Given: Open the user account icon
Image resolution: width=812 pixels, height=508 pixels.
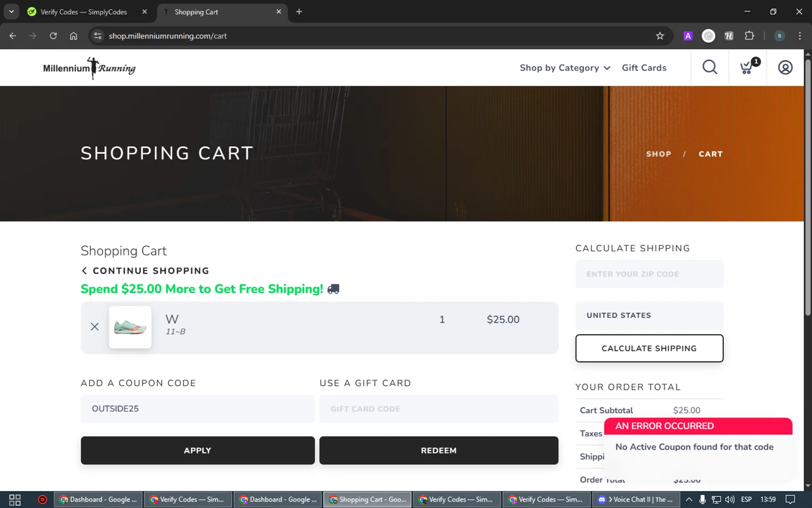Looking at the screenshot, I should point(785,68).
